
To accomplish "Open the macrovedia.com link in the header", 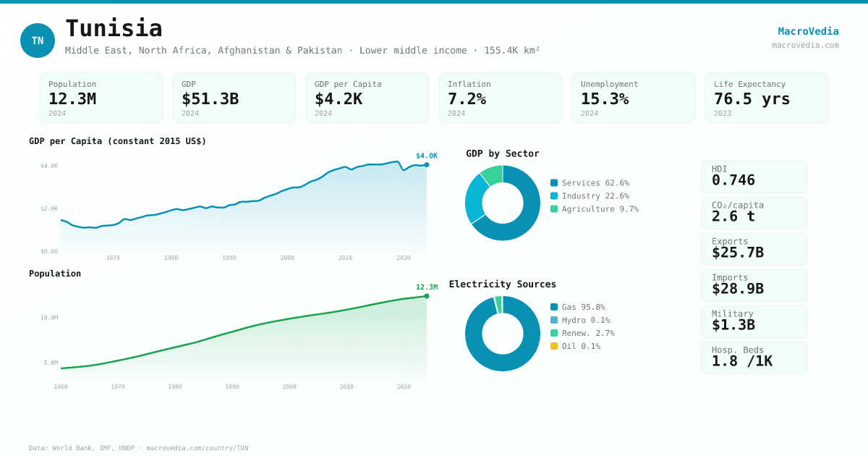I will pos(805,45).
